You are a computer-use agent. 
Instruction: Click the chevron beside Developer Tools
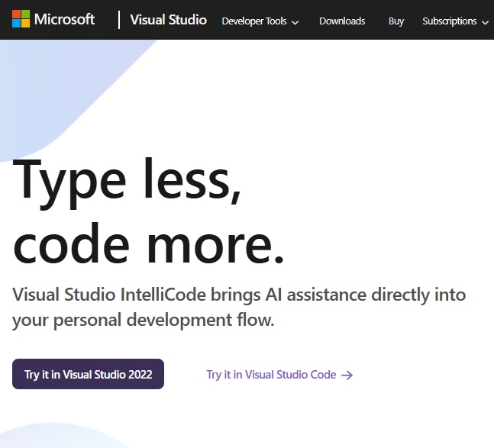tap(295, 22)
